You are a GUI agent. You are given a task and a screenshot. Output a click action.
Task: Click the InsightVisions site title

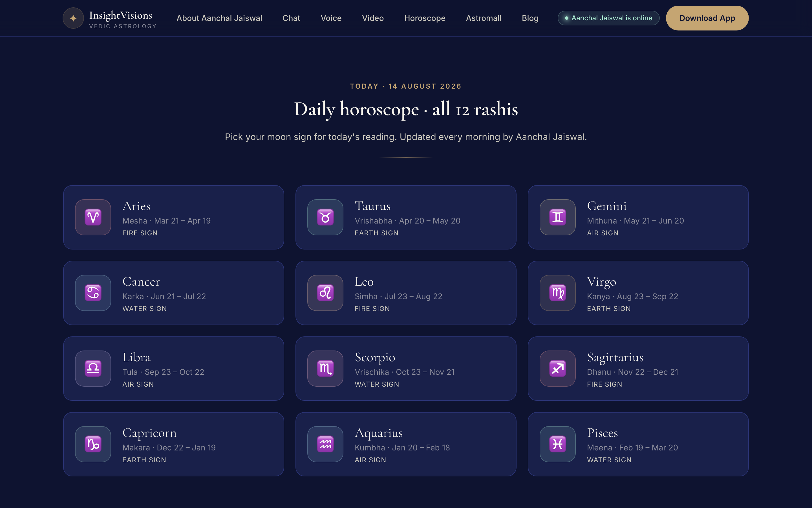[121, 16]
